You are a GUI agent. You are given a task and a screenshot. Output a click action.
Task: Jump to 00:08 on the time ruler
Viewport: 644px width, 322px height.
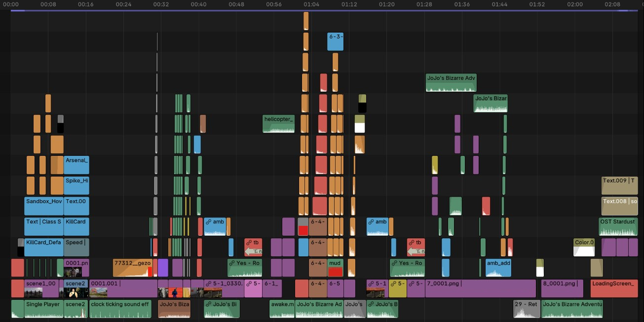click(x=48, y=4)
